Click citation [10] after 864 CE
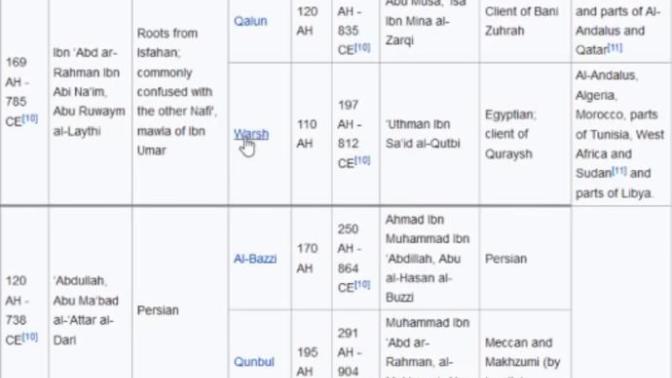This screenshot has height=378, width=672. (x=362, y=284)
